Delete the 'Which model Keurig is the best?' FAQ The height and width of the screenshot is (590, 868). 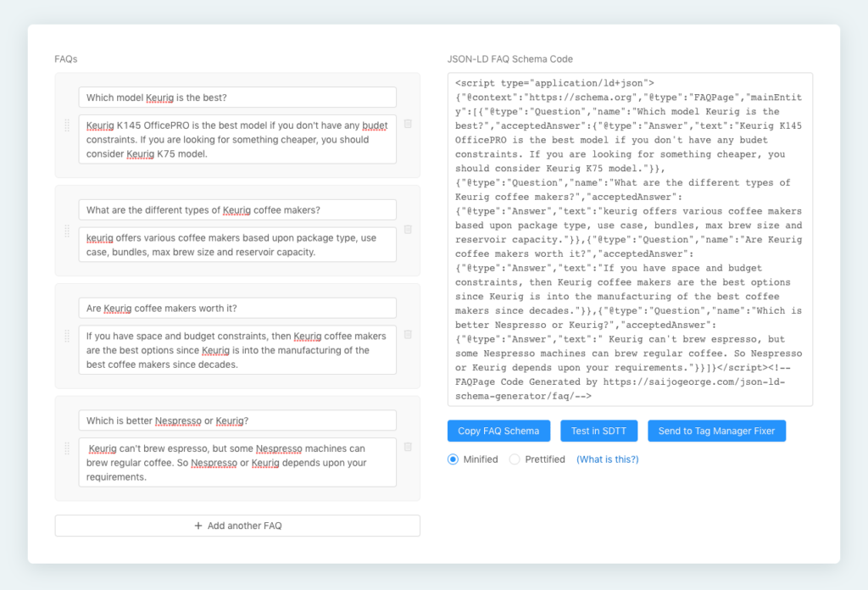408,124
